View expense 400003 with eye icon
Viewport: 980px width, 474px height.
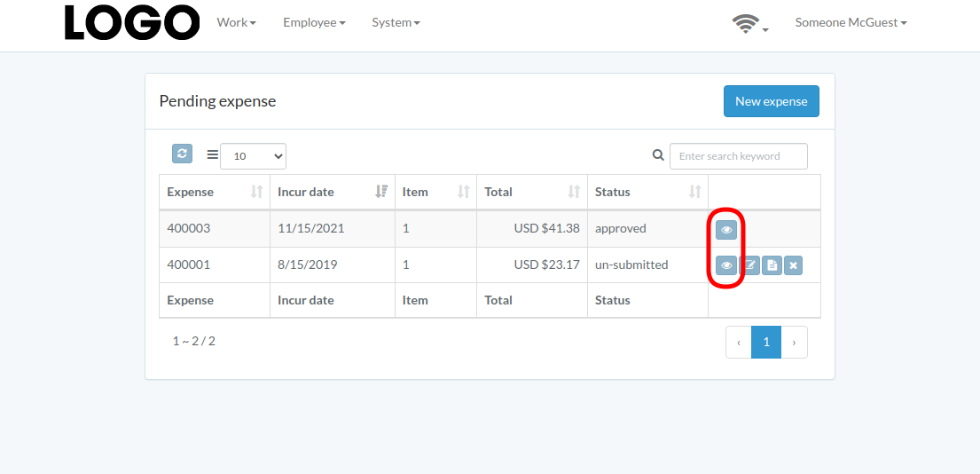click(726, 230)
